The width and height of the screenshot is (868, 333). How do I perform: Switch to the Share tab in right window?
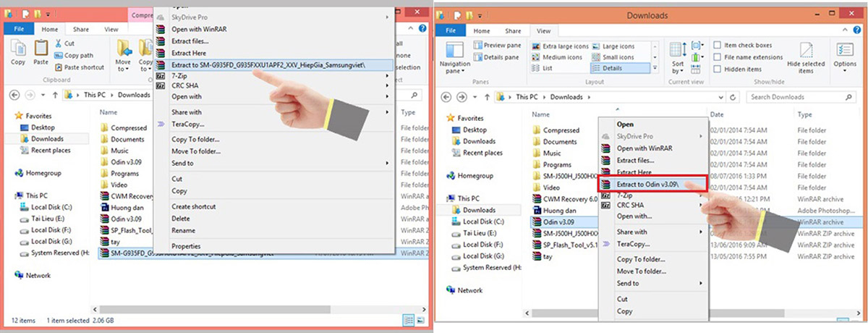[513, 30]
